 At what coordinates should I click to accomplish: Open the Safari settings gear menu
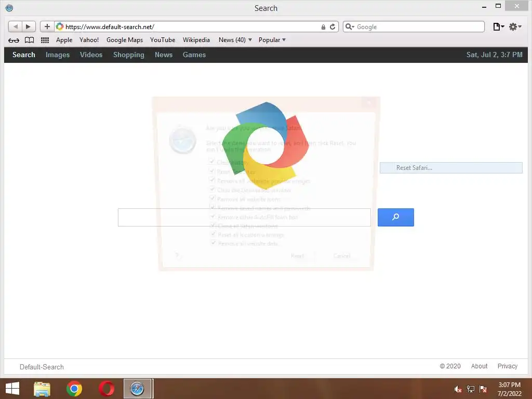[515, 27]
